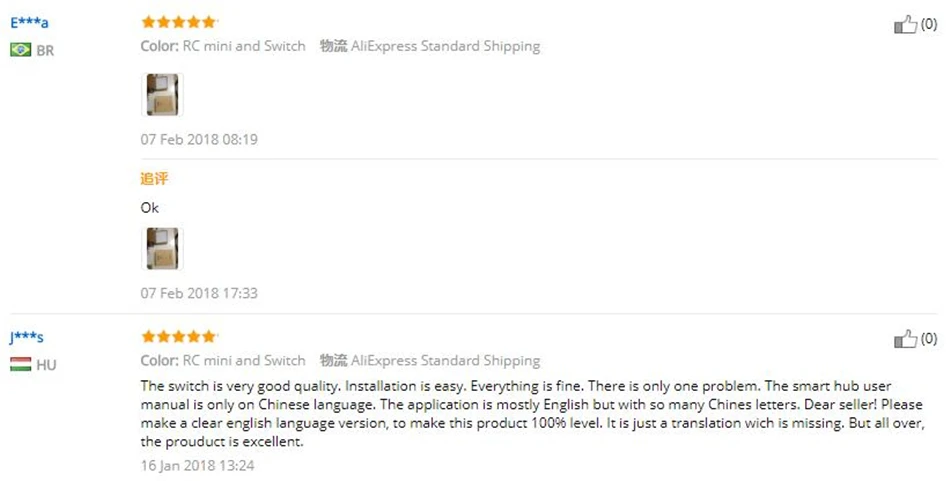
Task: Click thumbs-up icon on J***s's review
Action: 905,339
